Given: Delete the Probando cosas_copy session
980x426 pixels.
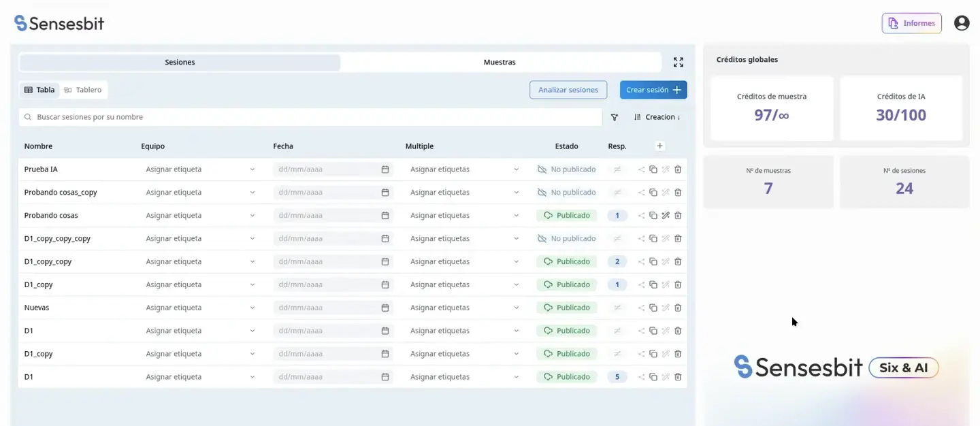Looking at the screenshot, I should 678,193.
